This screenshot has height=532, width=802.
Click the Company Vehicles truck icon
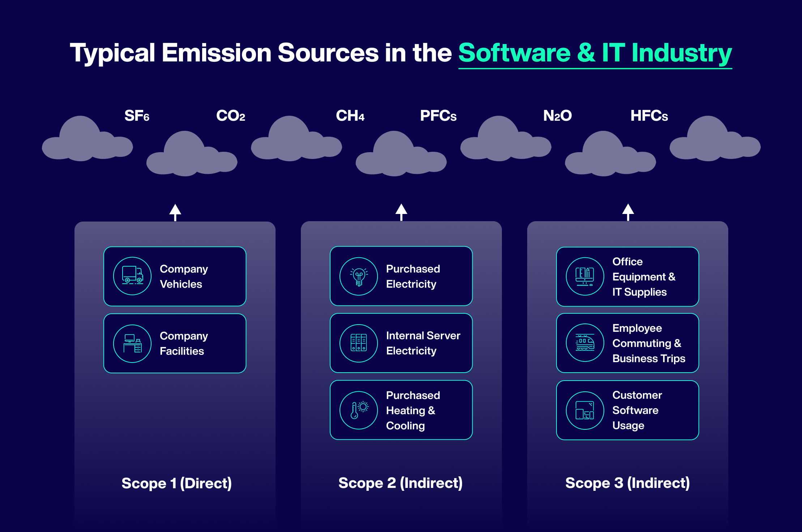tap(132, 276)
